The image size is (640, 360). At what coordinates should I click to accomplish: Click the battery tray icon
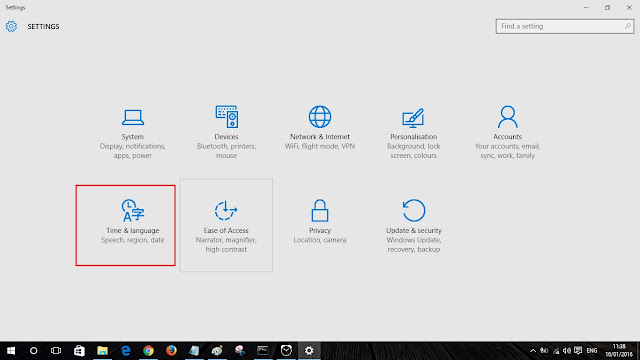(x=544, y=351)
